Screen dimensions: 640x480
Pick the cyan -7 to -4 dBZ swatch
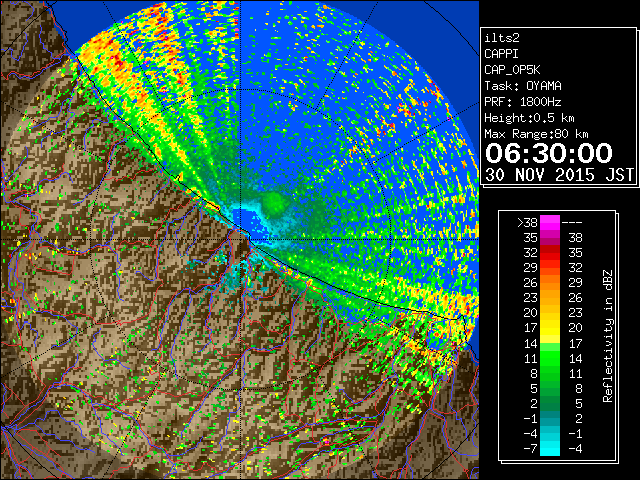click(550, 449)
